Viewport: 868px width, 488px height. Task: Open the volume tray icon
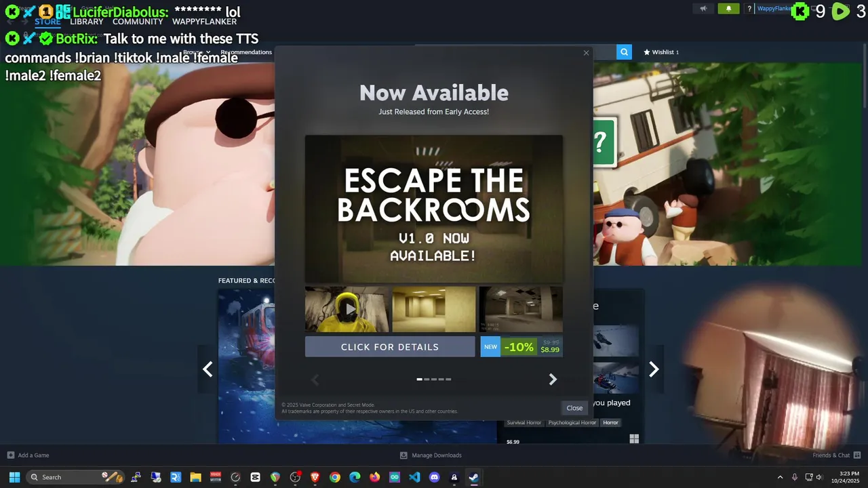click(819, 477)
